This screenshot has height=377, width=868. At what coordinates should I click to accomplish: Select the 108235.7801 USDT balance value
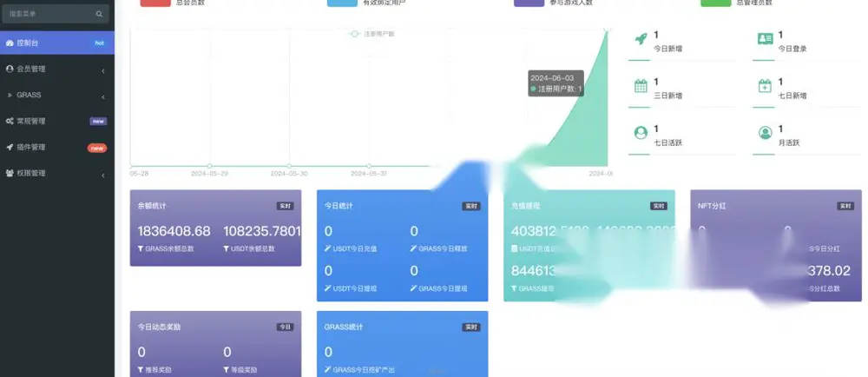pos(262,231)
